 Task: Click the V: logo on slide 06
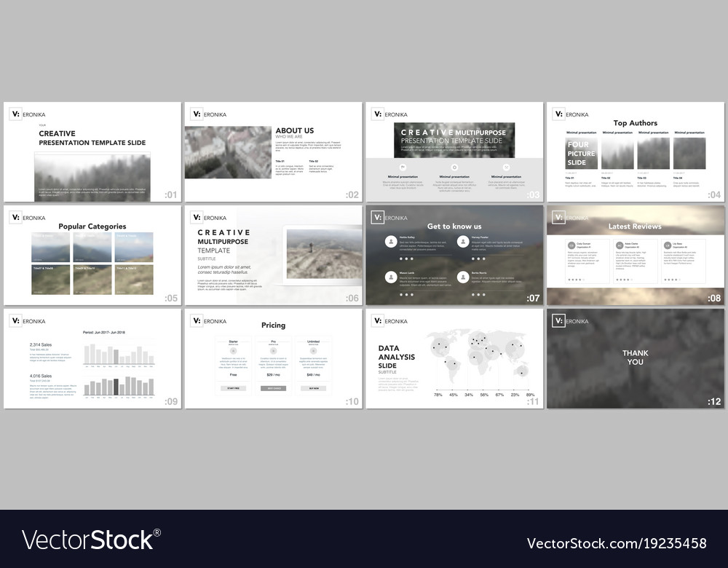point(197,217)
